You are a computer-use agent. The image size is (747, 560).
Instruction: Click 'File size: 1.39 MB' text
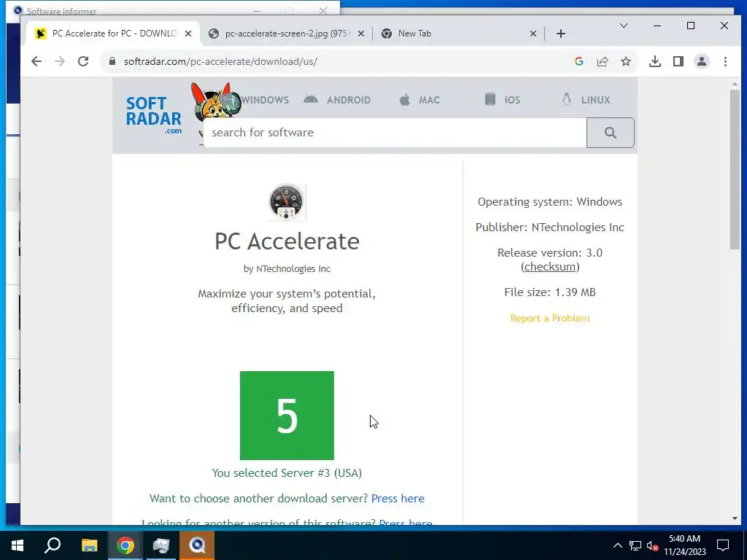[x=550, y=292]
